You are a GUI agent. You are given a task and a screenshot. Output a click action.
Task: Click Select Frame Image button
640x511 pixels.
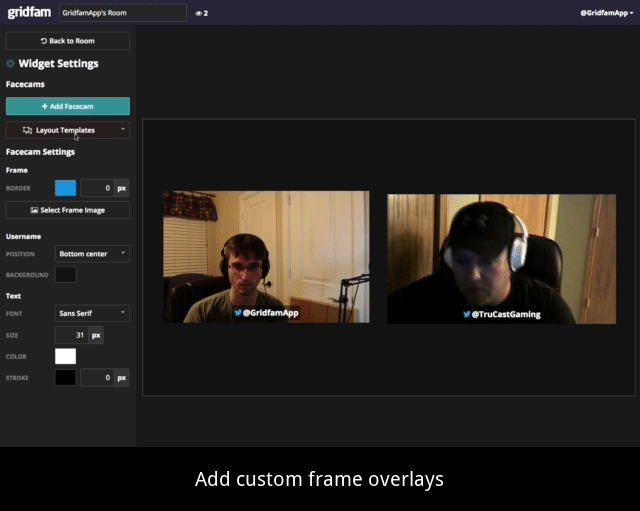point(68,210)
